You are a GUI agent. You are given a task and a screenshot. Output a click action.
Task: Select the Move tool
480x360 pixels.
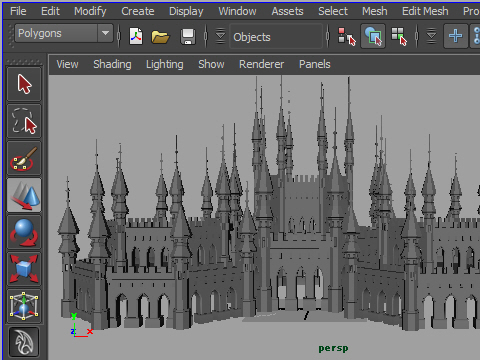click(24, 195)
